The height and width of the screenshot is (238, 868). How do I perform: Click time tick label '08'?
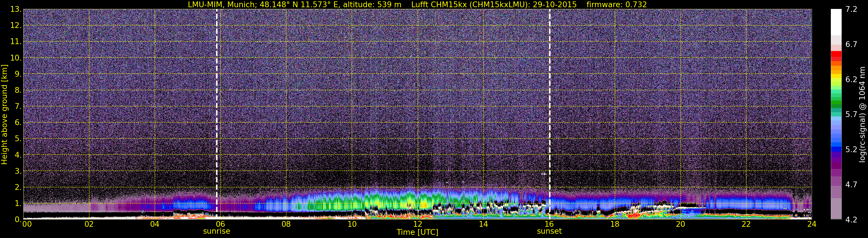[x=286, y=224]
